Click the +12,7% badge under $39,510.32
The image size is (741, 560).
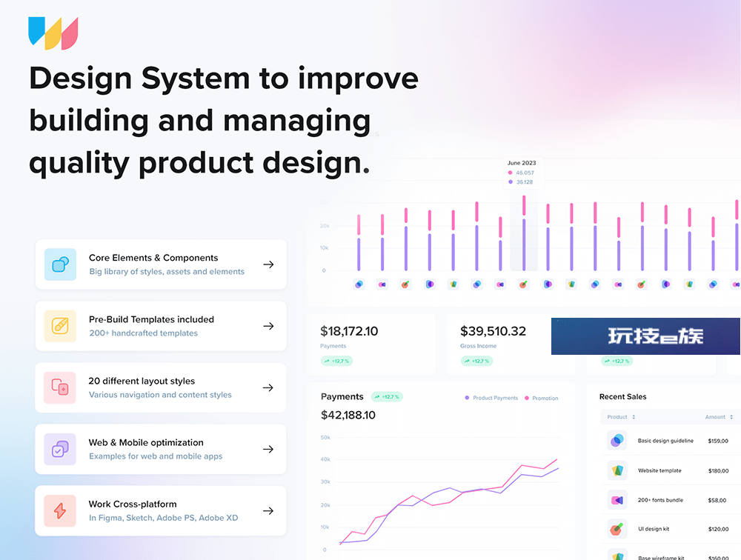pyautogui.click(x=476, y=361)
